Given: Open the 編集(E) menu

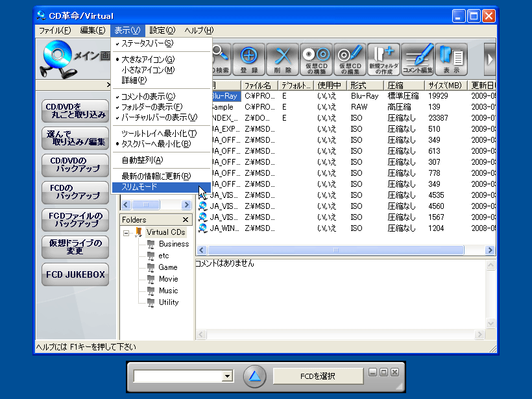Looking at the screenshot, I should [93, 30].
